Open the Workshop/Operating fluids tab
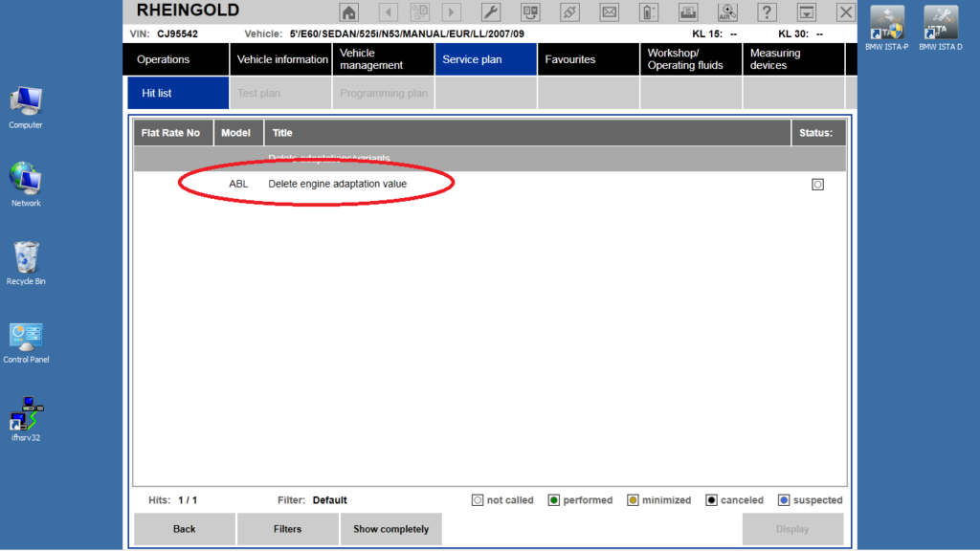The height and width of the screenshot is (551, 980). (691, 59)
